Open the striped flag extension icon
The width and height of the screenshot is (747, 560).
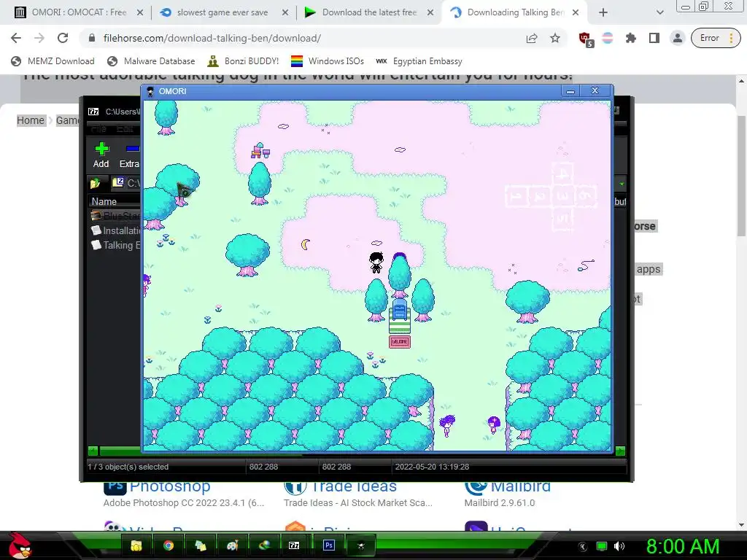point(608,38)
